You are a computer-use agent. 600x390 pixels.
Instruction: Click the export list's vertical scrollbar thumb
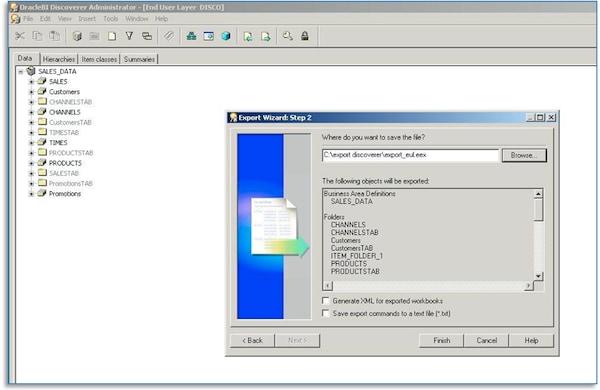538,210
